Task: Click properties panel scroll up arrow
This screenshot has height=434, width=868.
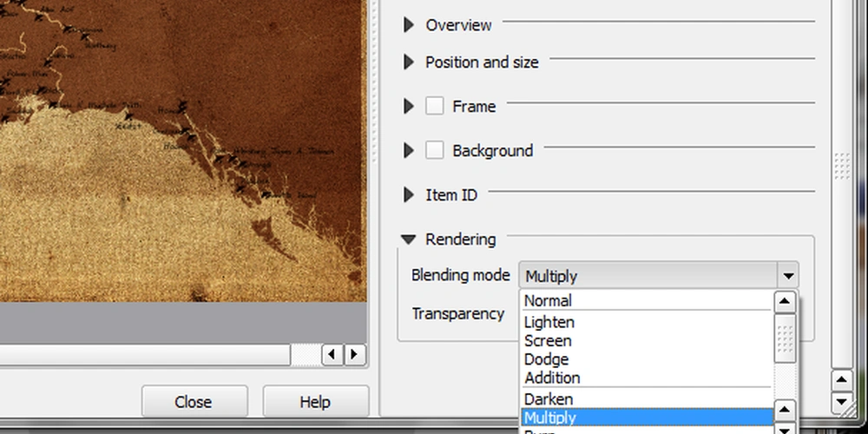Action: point(842,380)
